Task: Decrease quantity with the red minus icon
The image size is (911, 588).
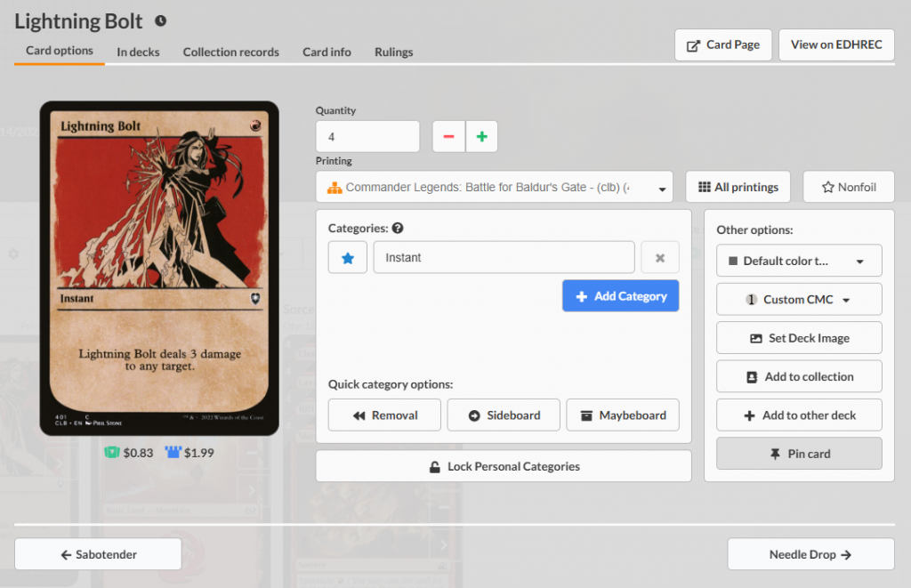Action: point(448,136)
